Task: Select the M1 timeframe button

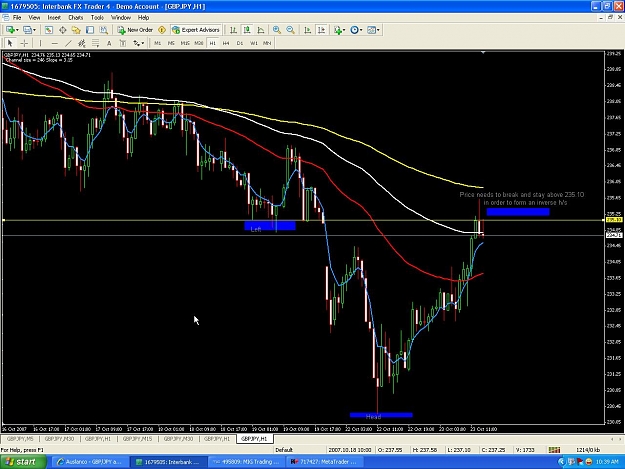Action: [x=157, y=43]
